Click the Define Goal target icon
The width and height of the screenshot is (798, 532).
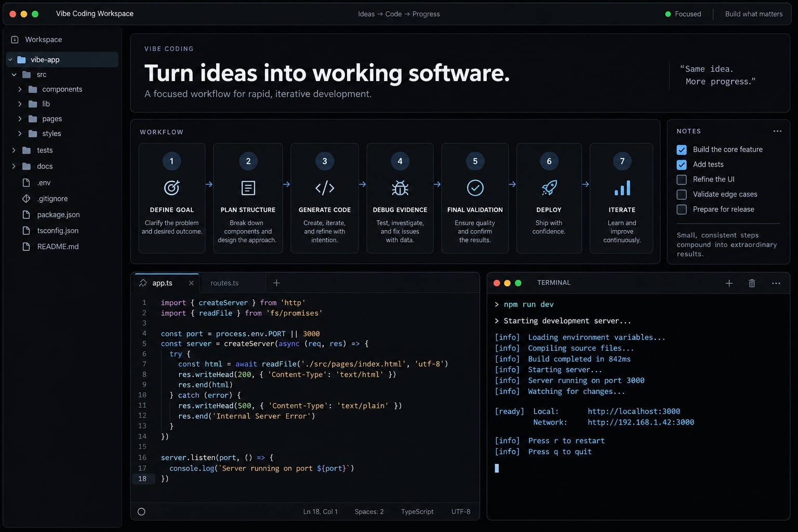tap(171, 188)
